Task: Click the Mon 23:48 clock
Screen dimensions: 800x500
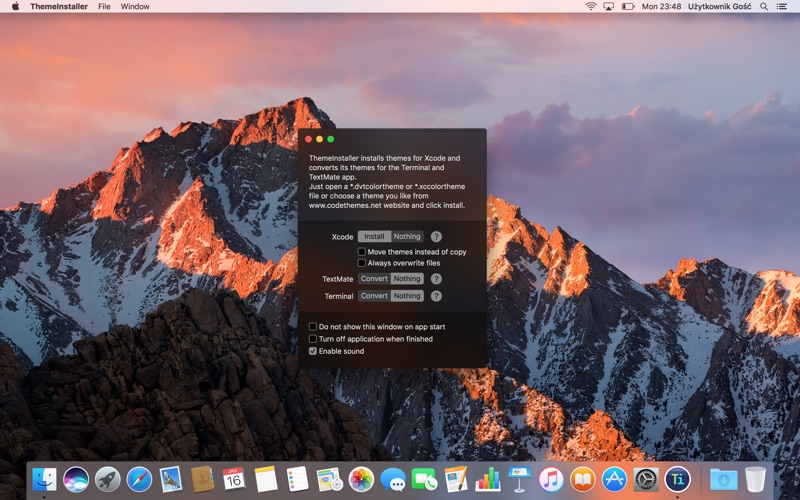Action: click(661, 6)
